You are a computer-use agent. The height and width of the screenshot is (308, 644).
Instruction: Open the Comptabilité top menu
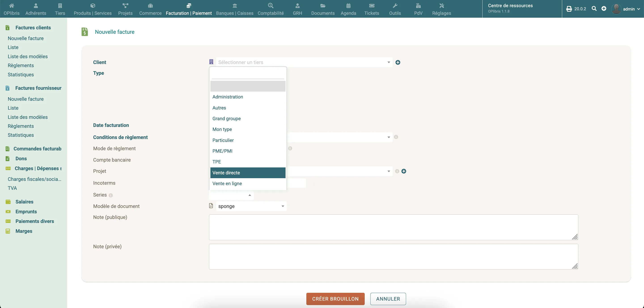[271, 9]
